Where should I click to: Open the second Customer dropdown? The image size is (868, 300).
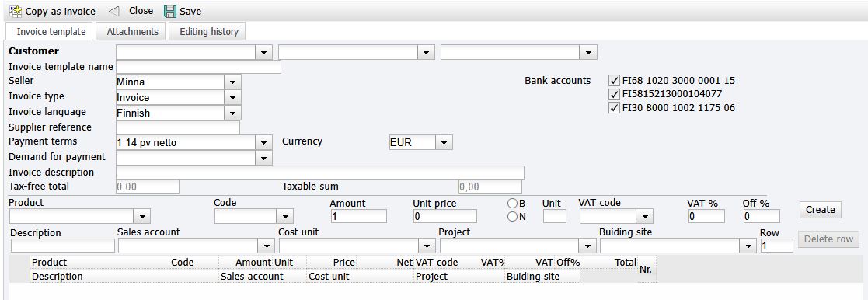pyautogui.click(x=426, y=53)
